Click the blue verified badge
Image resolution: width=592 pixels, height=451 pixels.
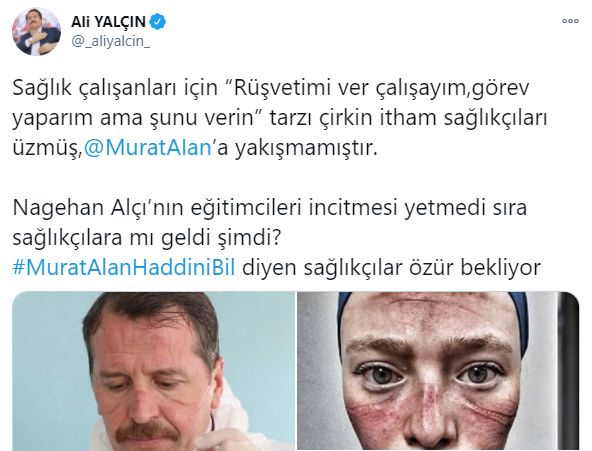pos(157,22)
